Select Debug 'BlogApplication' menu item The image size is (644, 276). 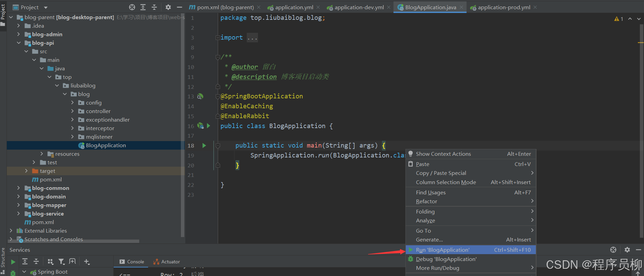(471, 259)
